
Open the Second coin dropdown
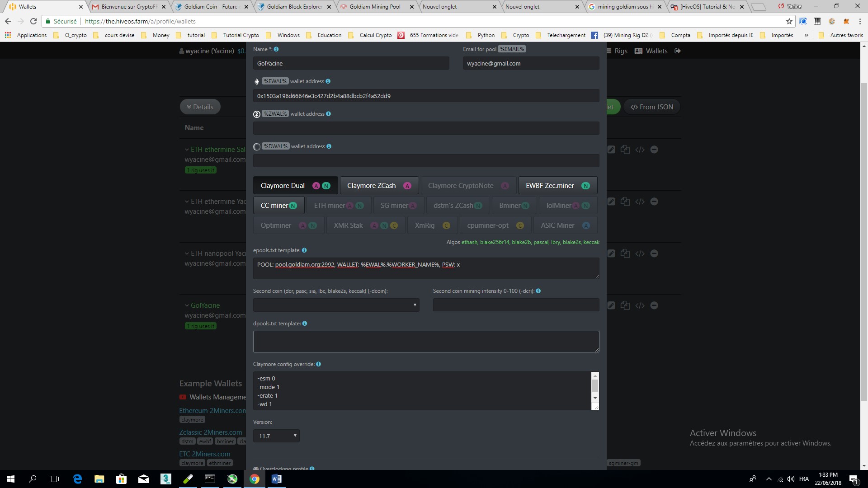coord(336,305)
